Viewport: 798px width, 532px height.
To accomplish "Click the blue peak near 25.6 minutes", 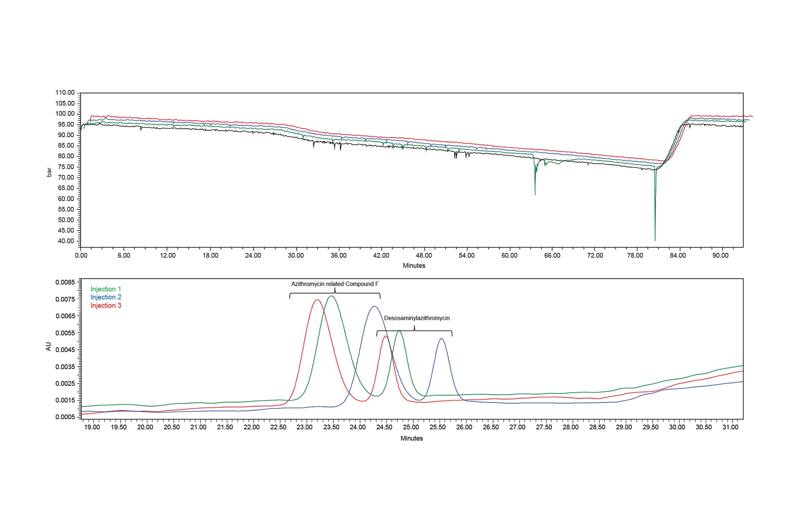I will pyautogui.click(x=441, y=340).
